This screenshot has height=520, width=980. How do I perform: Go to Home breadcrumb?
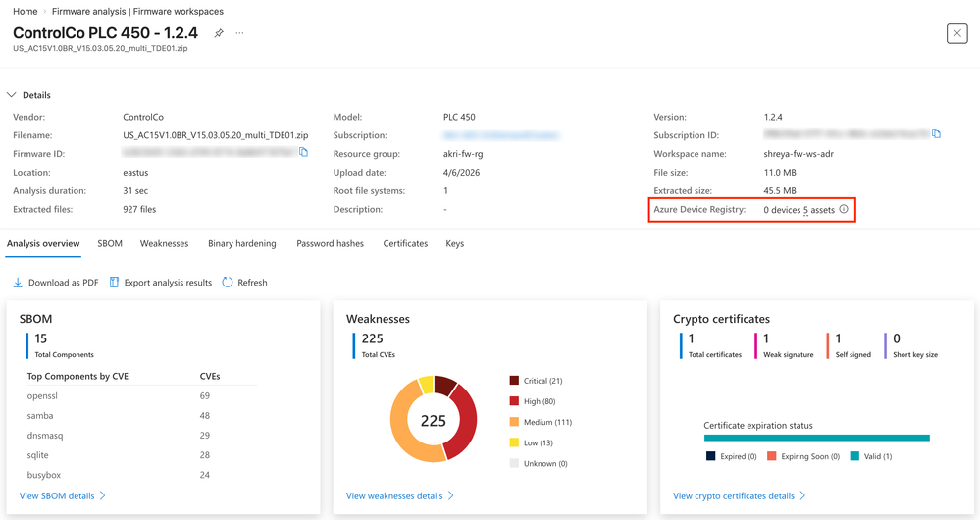pyautogui.click(x=25, y=11)
